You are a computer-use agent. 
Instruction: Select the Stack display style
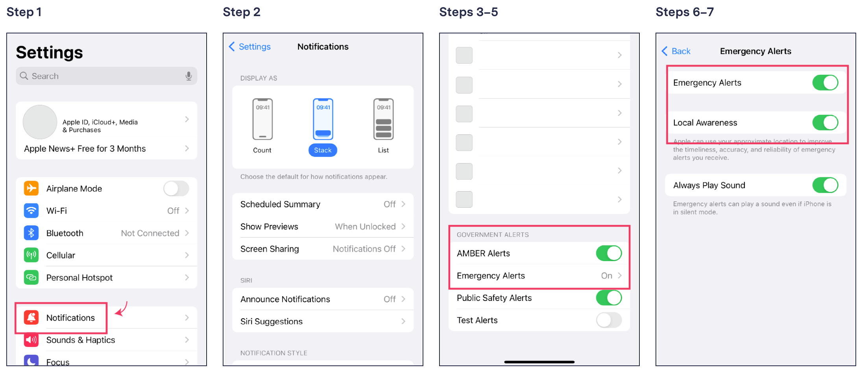coord(323,127)
